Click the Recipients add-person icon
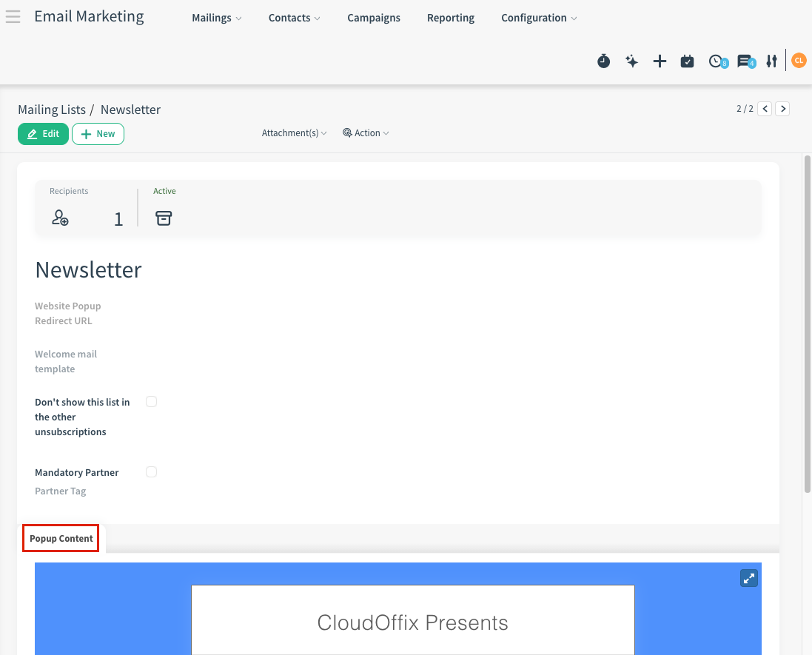 [60, 218]
